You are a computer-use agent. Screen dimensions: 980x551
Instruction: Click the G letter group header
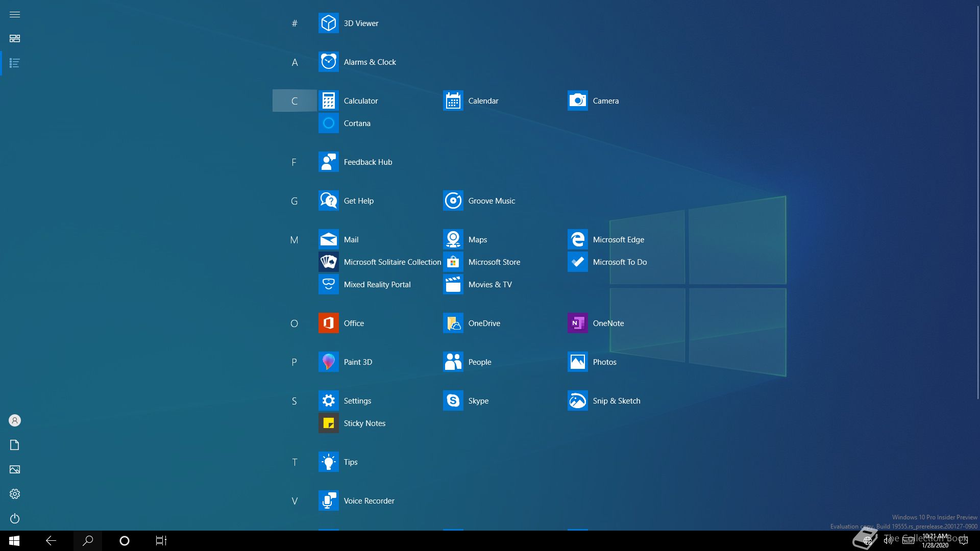(x=295, y=201)
